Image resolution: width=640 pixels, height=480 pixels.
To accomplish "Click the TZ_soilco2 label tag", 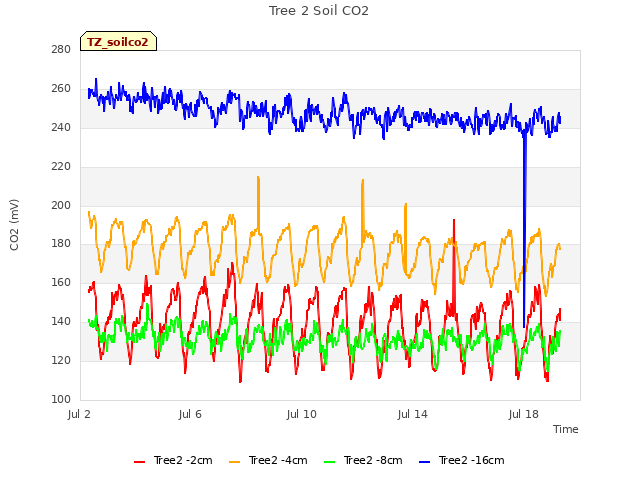I will [118, 42].
